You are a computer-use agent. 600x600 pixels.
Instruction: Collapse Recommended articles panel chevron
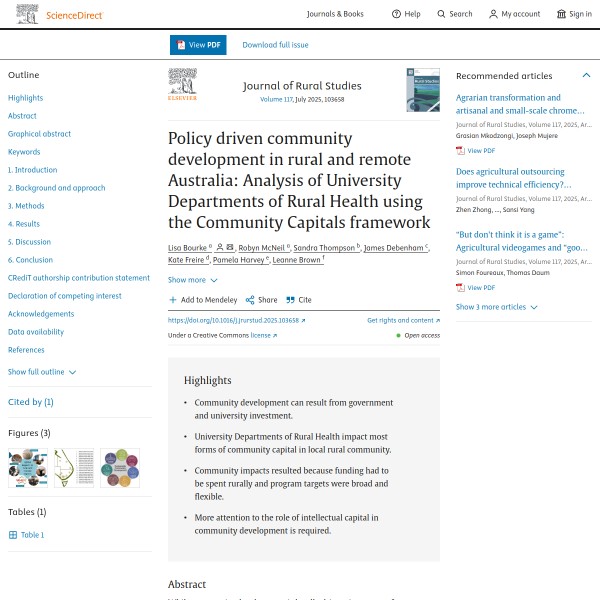[586, 76]
